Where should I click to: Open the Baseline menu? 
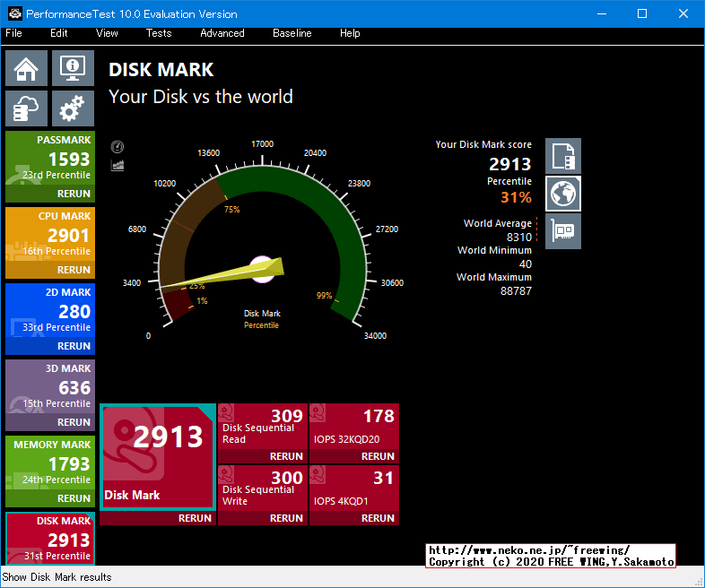[292, 33]
